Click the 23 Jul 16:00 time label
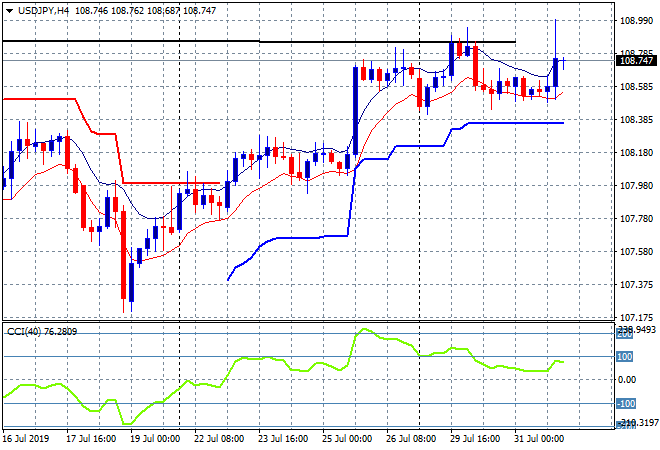 [283, 439]
